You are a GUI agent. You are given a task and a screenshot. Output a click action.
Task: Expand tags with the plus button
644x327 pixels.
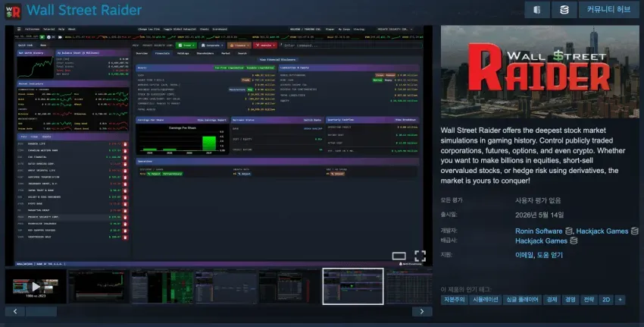pos(621,300)
